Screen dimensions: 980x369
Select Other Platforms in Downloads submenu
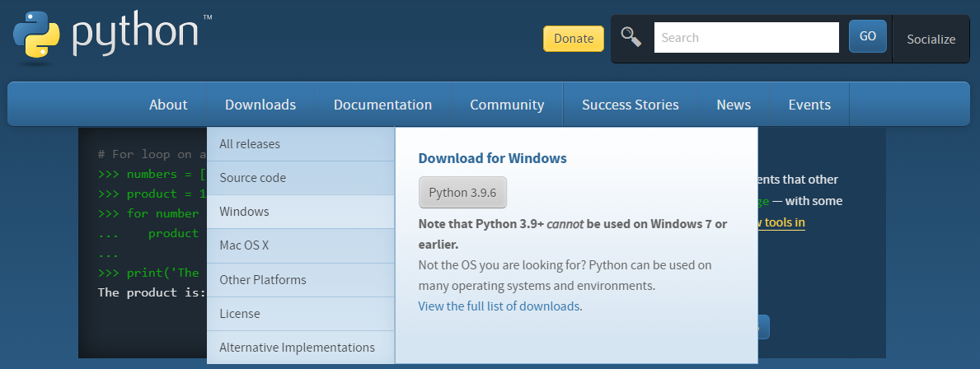[301, 280]
